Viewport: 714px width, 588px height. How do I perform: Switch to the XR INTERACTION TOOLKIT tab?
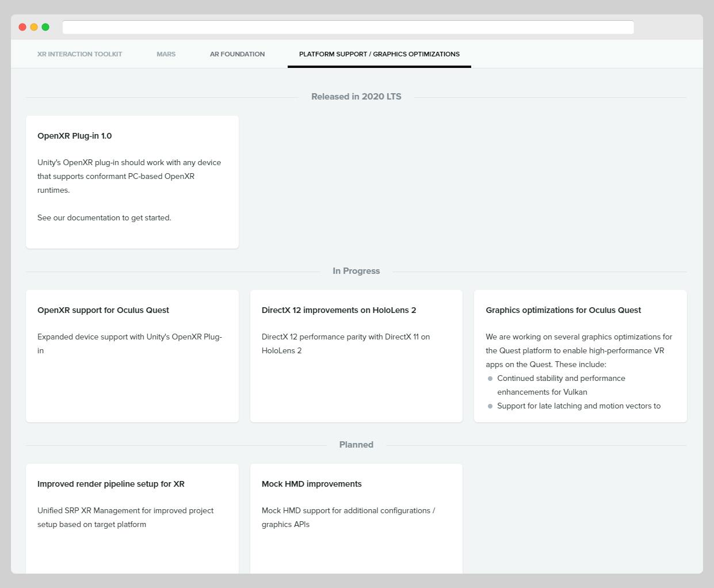[79, 54]
